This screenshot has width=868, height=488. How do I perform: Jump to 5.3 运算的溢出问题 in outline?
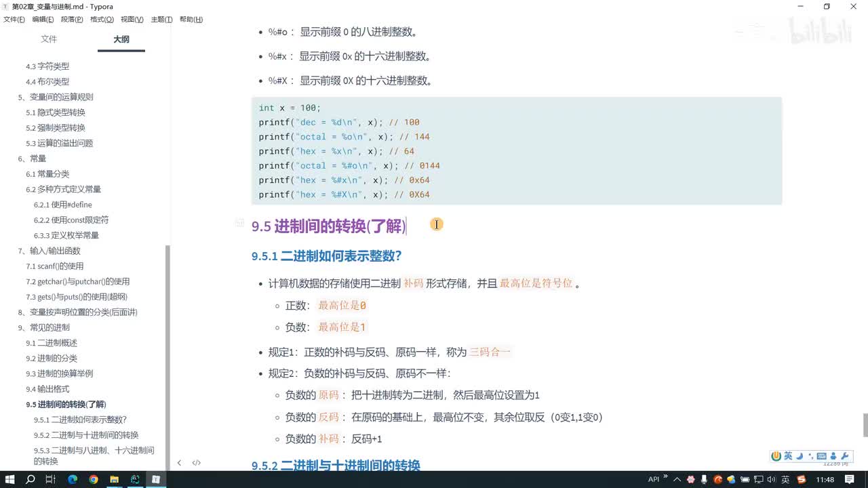(60, 144)
